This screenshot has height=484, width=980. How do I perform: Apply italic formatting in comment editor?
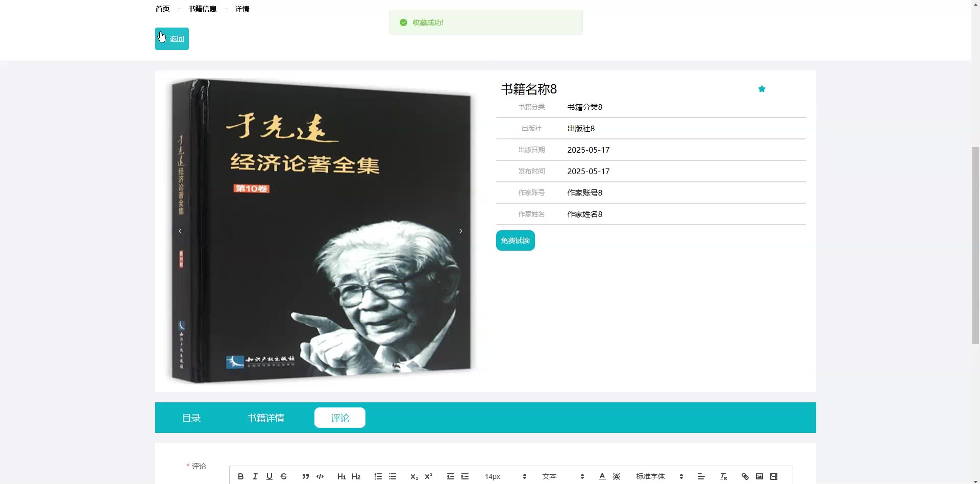coord(255,476)
